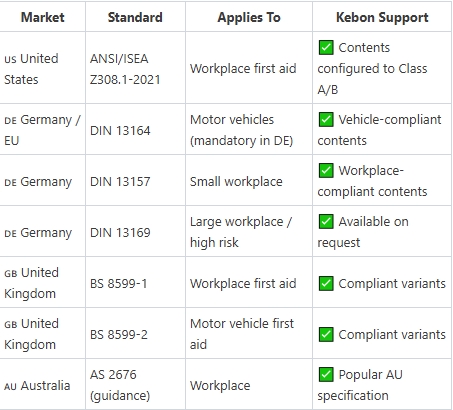Select the Market column header
Image resolution: width=453 pixels, height=410 pixels.
pos(43,17)
